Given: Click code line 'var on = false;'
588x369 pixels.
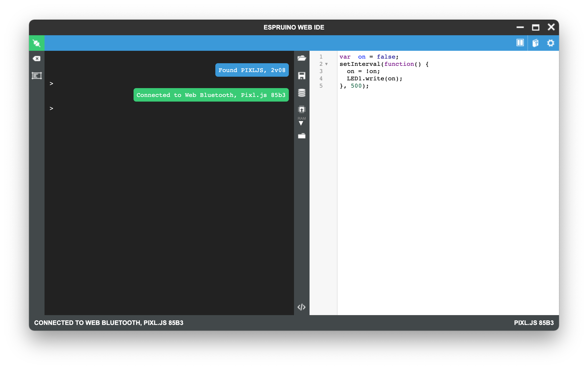Looking at the screenshot, I should 369,57.
